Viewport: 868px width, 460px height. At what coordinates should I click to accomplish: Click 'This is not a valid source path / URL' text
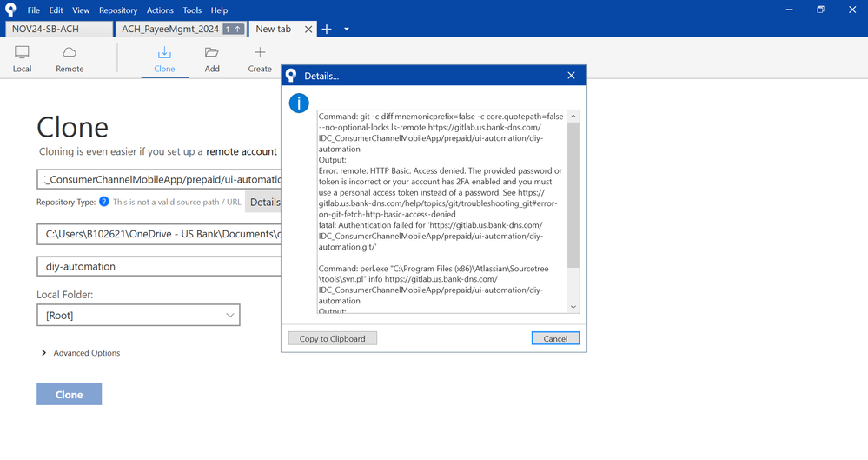[x=177, y=203]
